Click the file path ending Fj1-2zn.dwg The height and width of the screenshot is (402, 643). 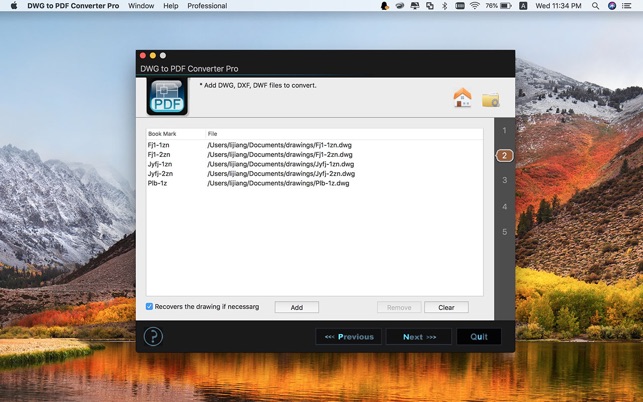[280, 155]
